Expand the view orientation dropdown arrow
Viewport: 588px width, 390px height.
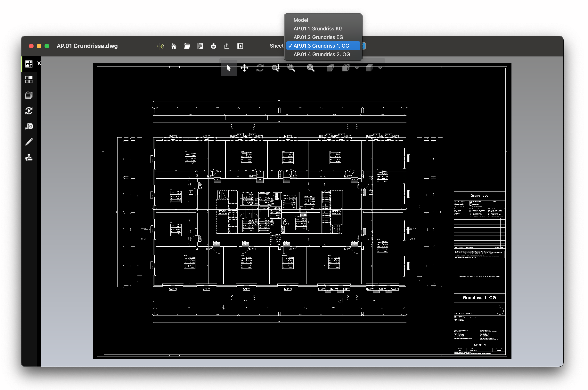click(x=357, y=68)
